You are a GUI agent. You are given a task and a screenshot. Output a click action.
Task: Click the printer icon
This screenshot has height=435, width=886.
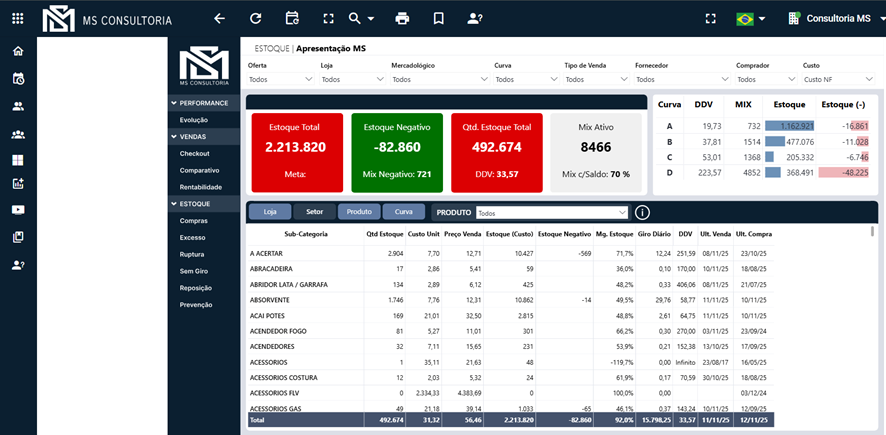(x=402, y=18)
